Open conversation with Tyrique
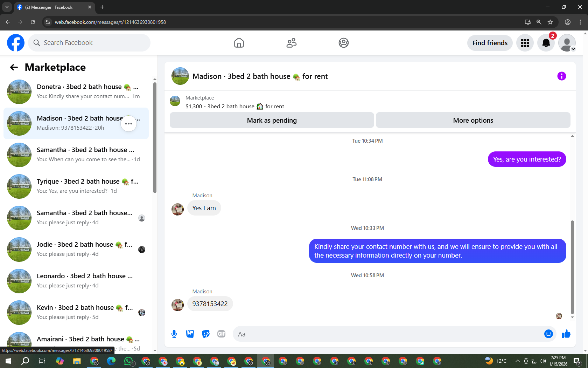Screen dimensions: 588x368 (76, 186)
